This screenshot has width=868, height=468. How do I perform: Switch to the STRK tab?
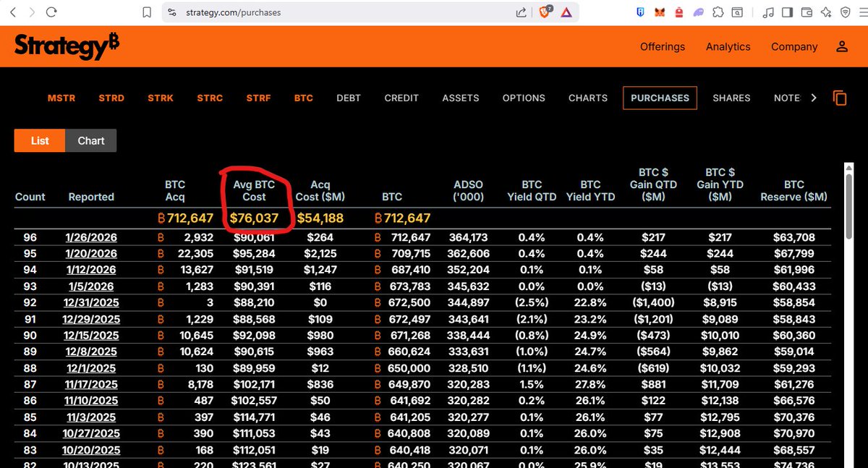click(161, 98)
